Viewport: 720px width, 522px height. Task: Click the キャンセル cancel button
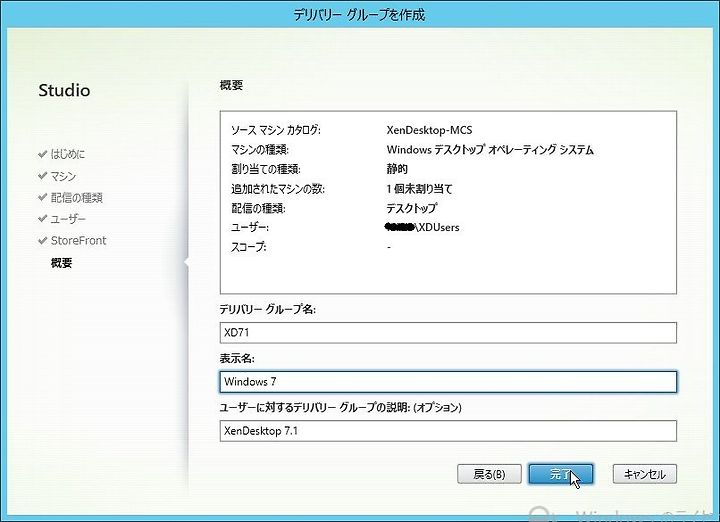[x=645, y=474]
